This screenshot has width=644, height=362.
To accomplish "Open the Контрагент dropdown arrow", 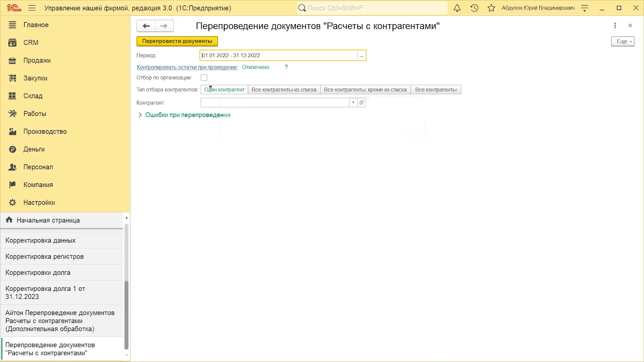I will coord(353,103).
